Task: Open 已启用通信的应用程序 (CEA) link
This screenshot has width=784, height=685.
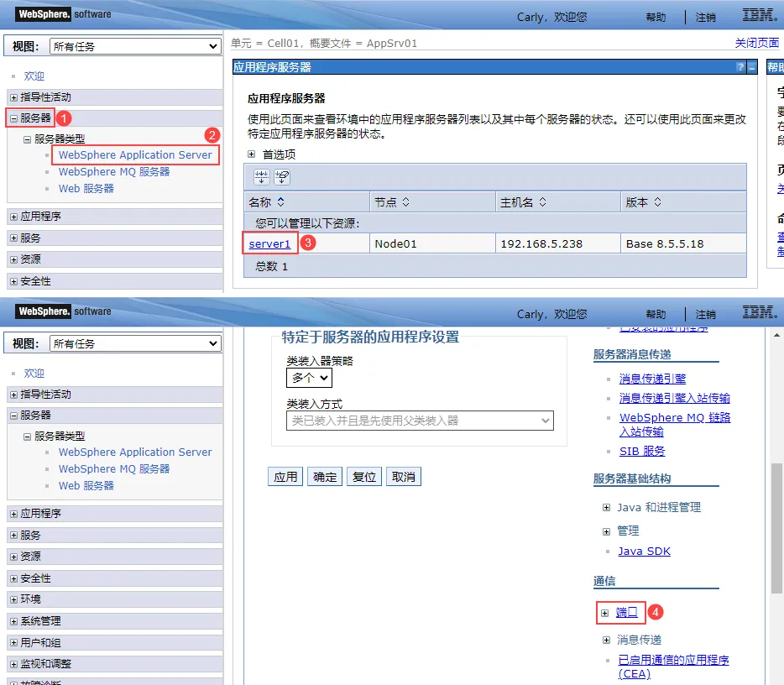Action: [673, 667]
